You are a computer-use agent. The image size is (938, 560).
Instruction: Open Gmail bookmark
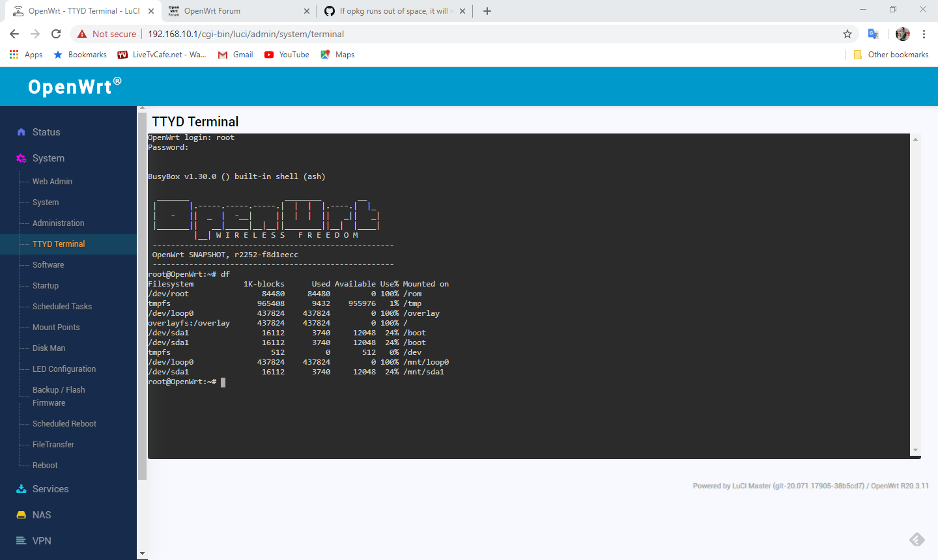tap(235, 55)
